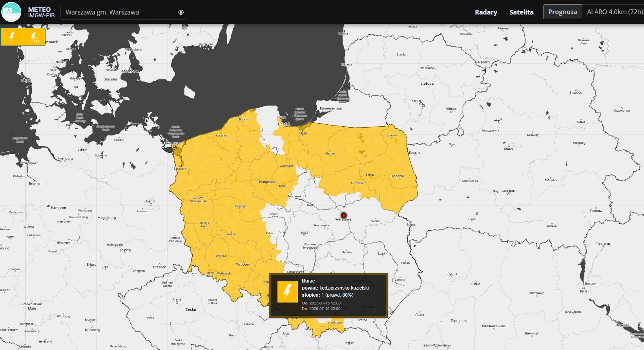Click the Gdańsk city label on map
The image size is (644, 350).
(284, 124)
